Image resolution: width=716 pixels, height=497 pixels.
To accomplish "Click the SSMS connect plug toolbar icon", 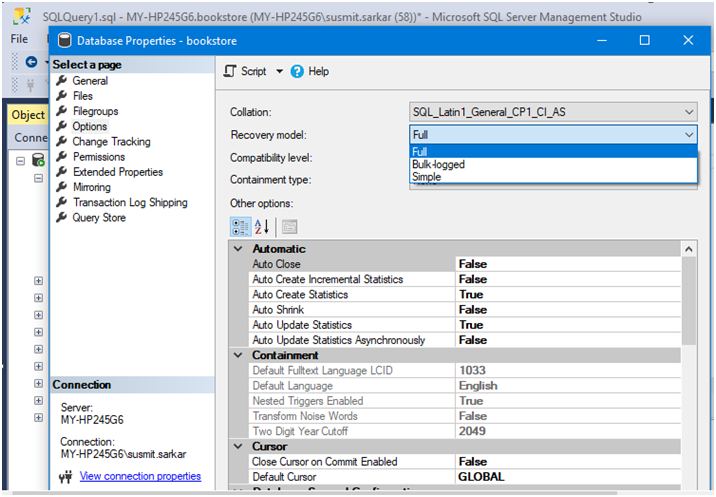I will (x=31, y=85).
